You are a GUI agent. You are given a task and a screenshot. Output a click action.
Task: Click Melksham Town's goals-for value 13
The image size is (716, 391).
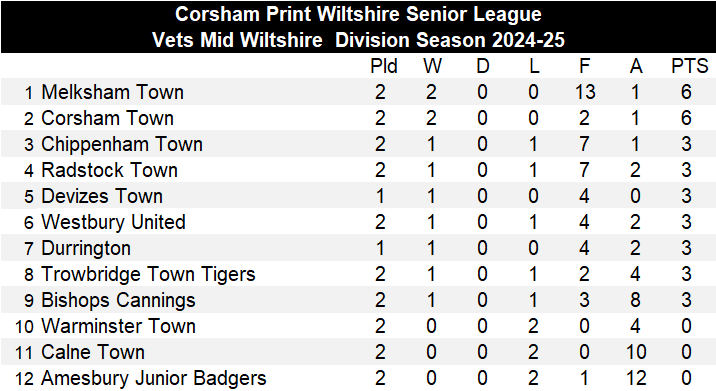(585, 92)
